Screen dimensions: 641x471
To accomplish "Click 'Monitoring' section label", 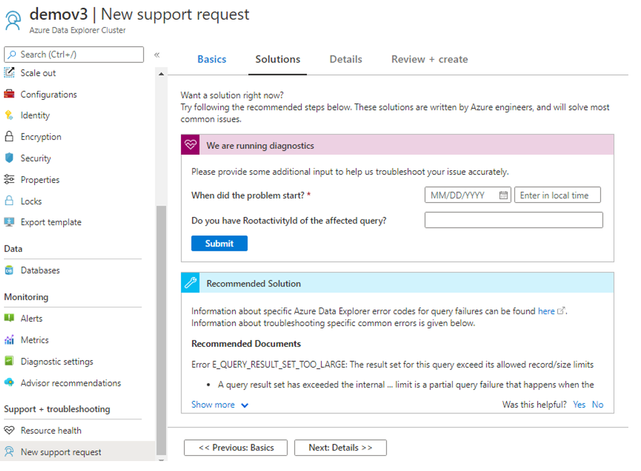I will coord(26,297).
